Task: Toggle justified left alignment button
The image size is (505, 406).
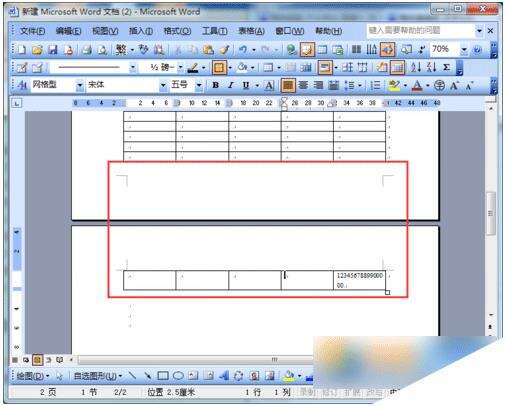Action: 287,86
